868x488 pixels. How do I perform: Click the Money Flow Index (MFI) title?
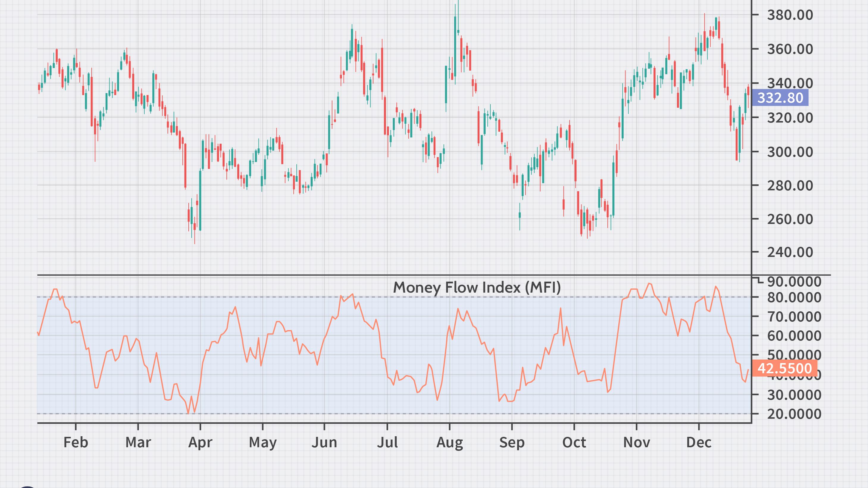(477, 287)
